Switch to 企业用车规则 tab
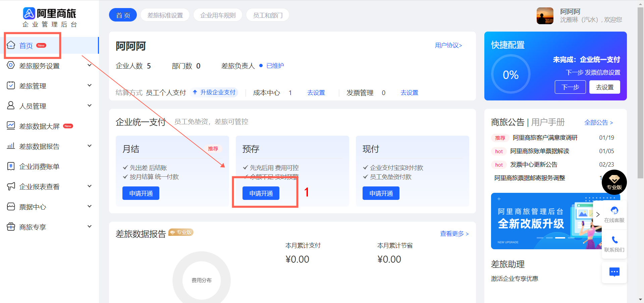This screenshot has height=303, width=644. pos(218,15)
